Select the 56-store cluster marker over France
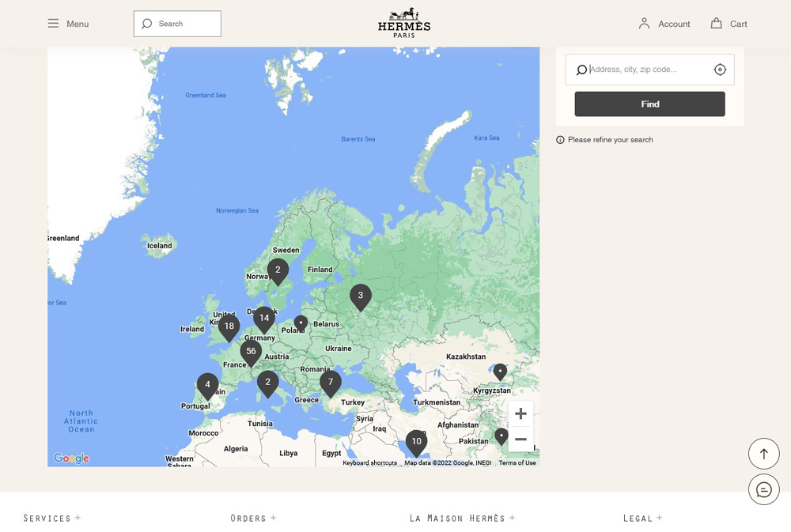 251,352
